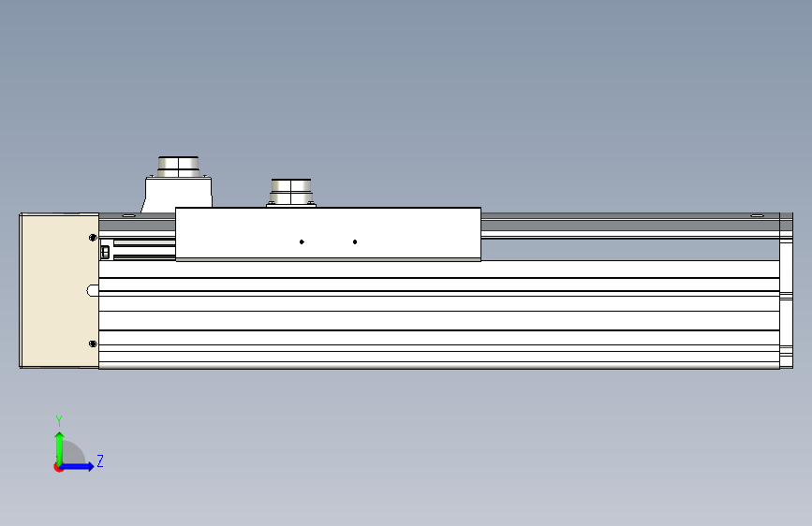This screenshot has width=812, height=526.
Task: Pick the taller cylindrical connector on top
Action: pos(178,167)
